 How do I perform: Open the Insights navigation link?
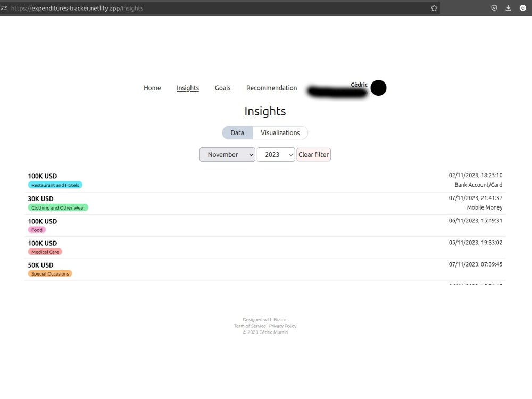[188, 88]
